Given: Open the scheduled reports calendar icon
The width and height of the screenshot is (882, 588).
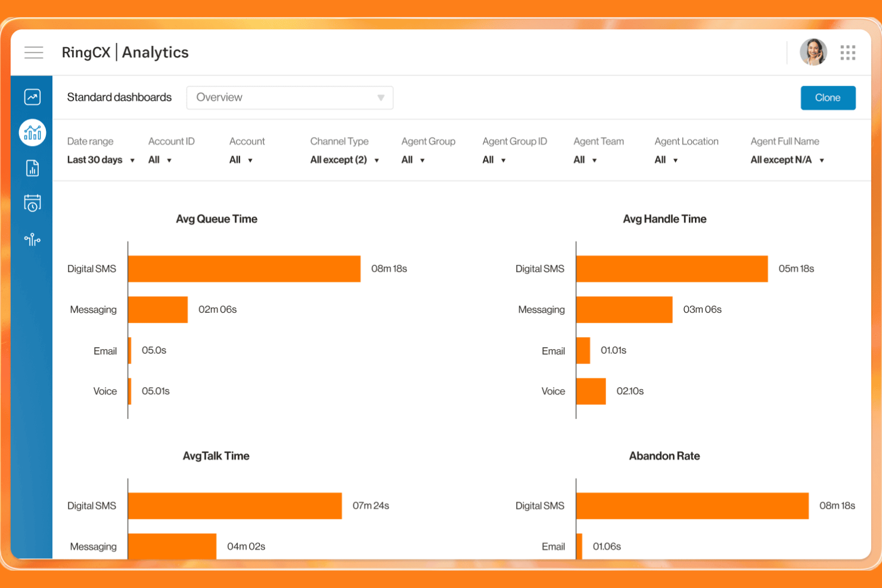Looking at the screenshot, I should click(x=32, y=203).
